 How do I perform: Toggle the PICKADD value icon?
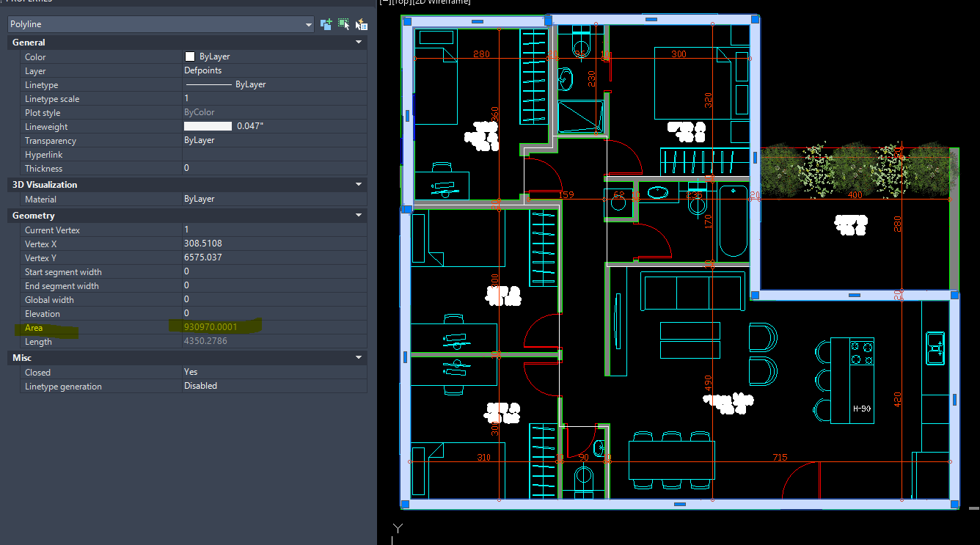click(326, 24)
